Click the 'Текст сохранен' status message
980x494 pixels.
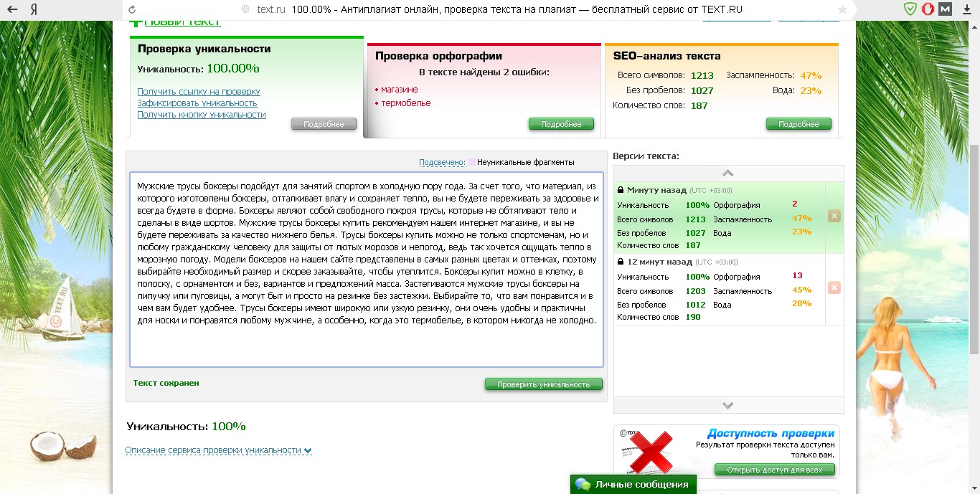click(166, 383)
